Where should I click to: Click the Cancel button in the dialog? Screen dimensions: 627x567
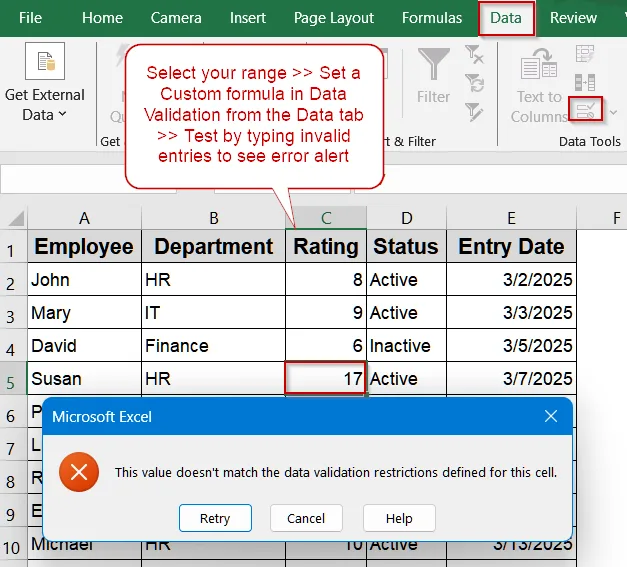[306, 518]
